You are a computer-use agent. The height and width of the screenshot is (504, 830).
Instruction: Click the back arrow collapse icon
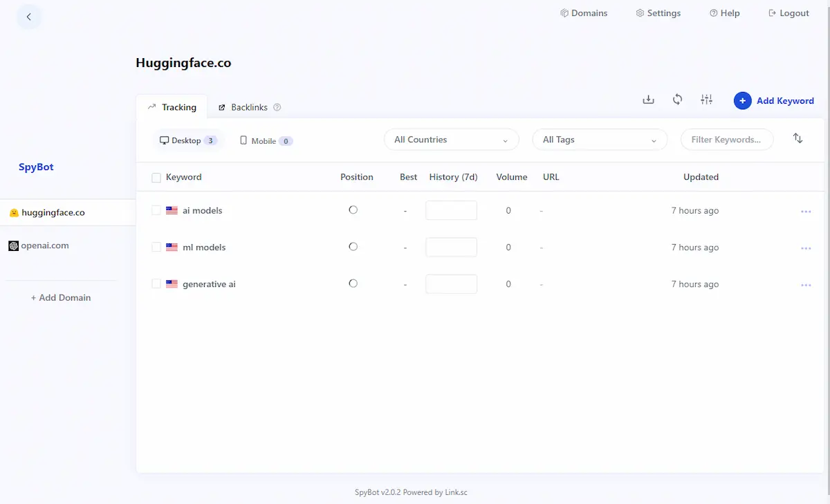coord(28,17)
